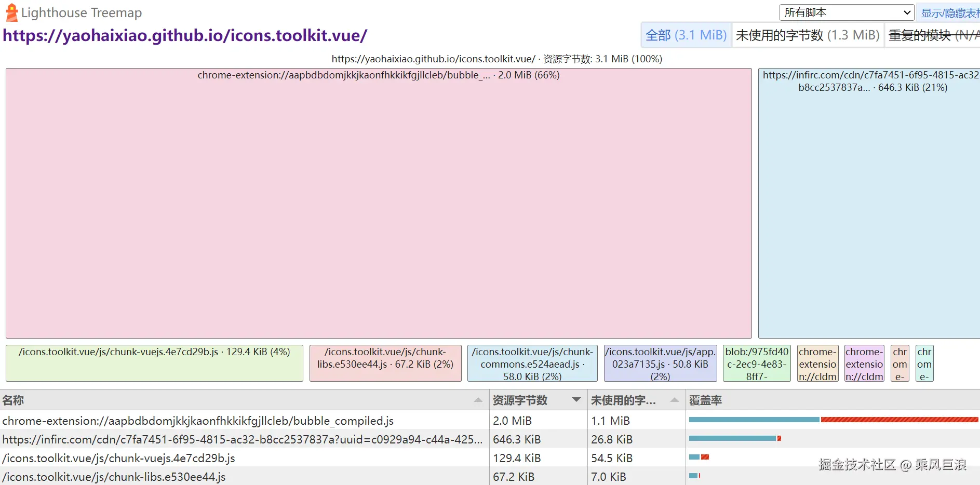This screenshot has height=485, width=980.
Task: Click the 129.4 KiB resource size cell
Action: [x=538, y=458]
